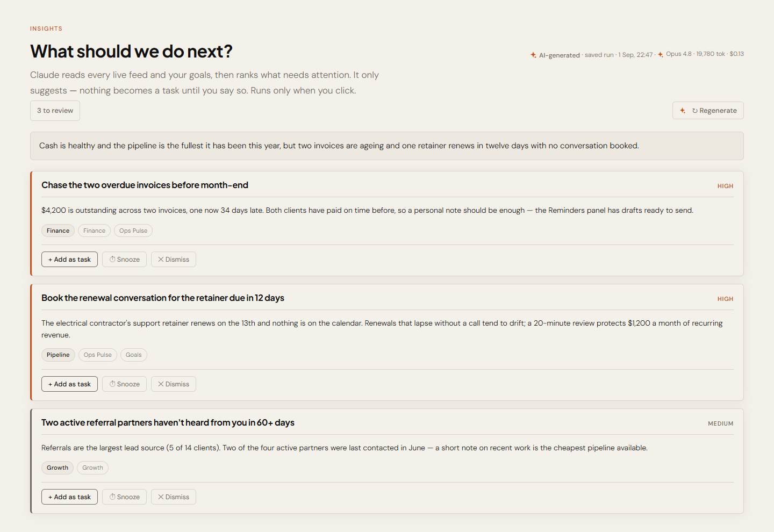The height and width of the screenshot is (532, 774).
Task: Snooze the retainer renewal insight
Action: pyautogui.click(x=124, y=384)
